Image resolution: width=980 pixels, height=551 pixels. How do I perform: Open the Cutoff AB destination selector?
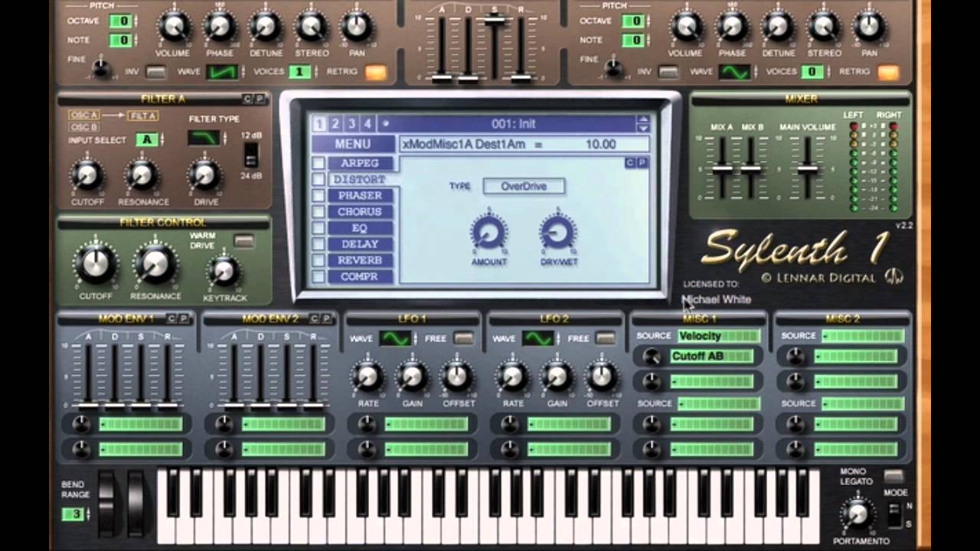tap(712, 356)
